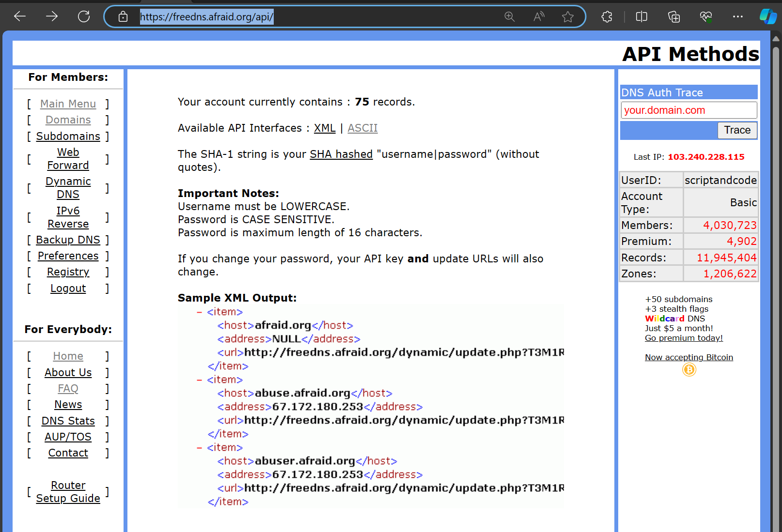Open FAQ from the sidebar menu
Screen dimensions: 782x532
click(x=68, y=388)
